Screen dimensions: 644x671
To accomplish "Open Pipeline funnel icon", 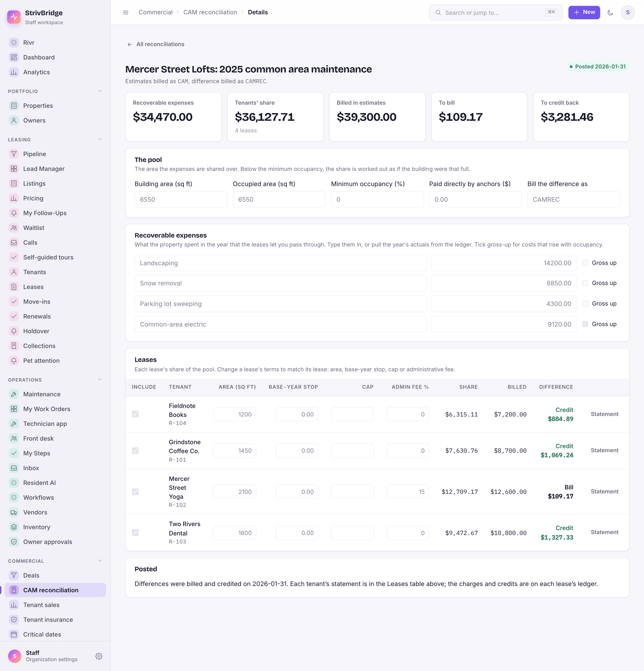I will 14,154.
